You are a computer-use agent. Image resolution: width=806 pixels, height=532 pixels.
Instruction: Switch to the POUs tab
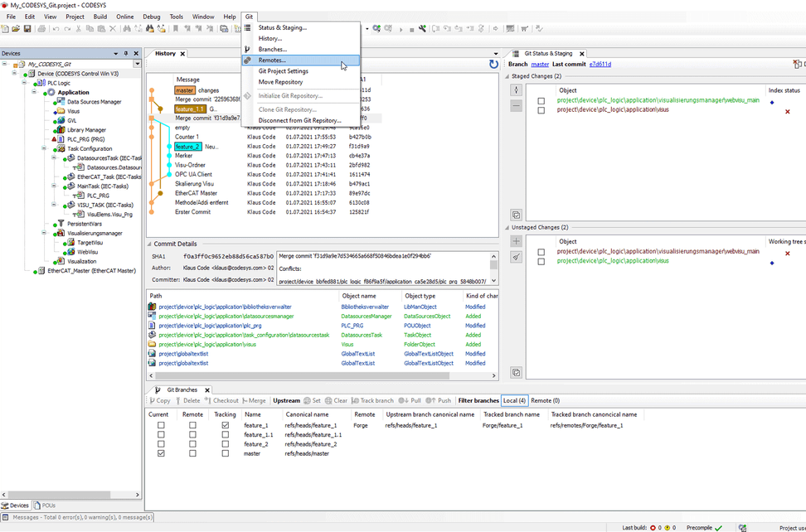tap(45, 505)
